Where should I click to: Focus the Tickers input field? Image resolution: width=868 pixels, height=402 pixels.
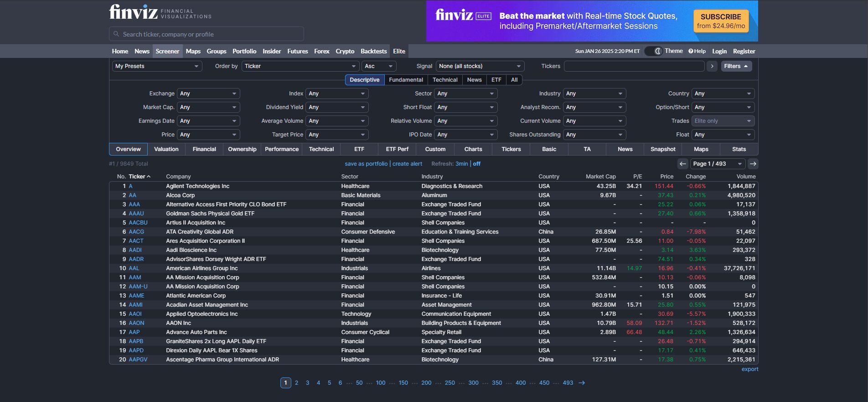[x=634, y=66]
